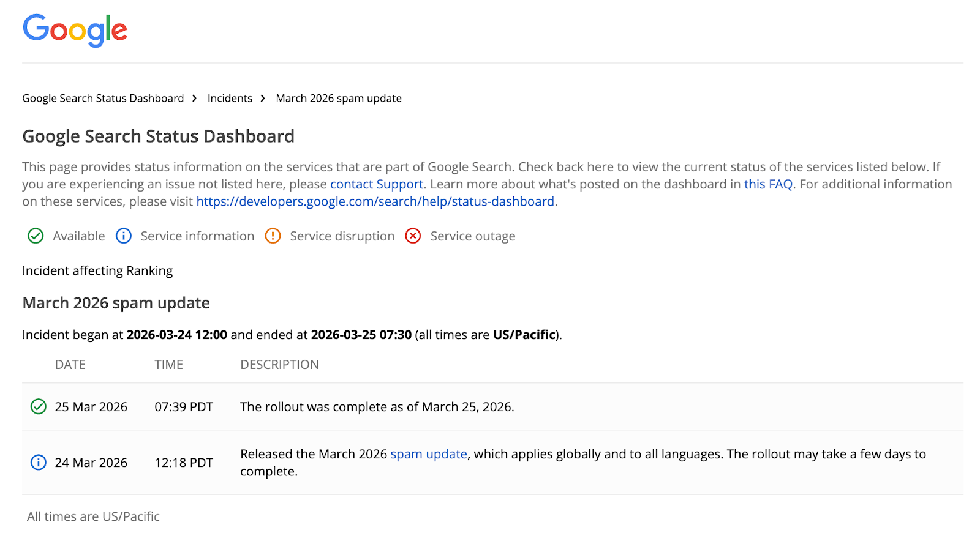Click the blue Service information icon
The image size is (980, 533).
pos(124,236)
